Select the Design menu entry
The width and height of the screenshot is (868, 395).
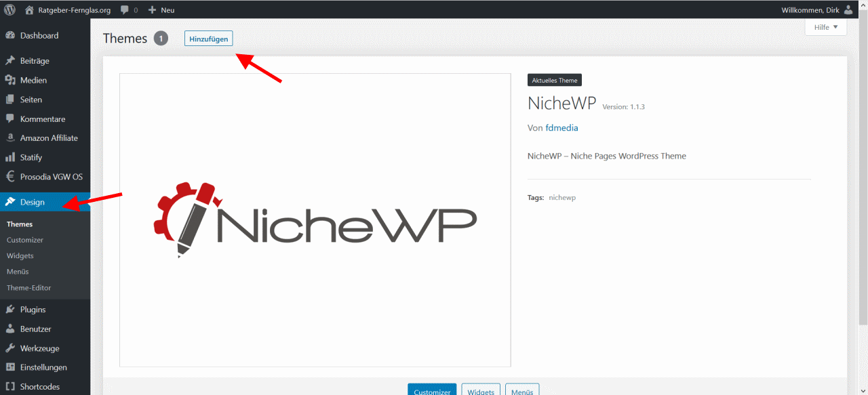pyautogui.click(x=45, y=202)
